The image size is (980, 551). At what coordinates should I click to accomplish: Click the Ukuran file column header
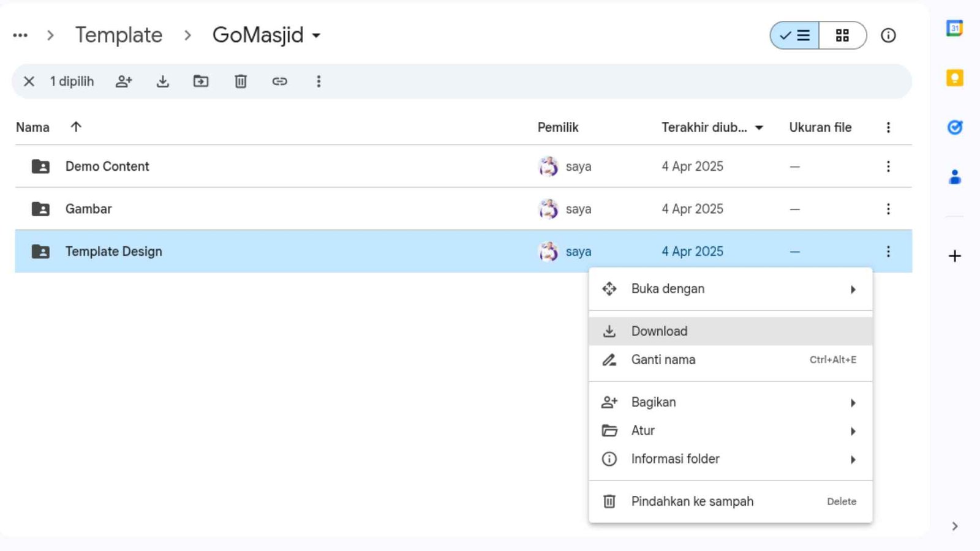click(x=820, y=127)
